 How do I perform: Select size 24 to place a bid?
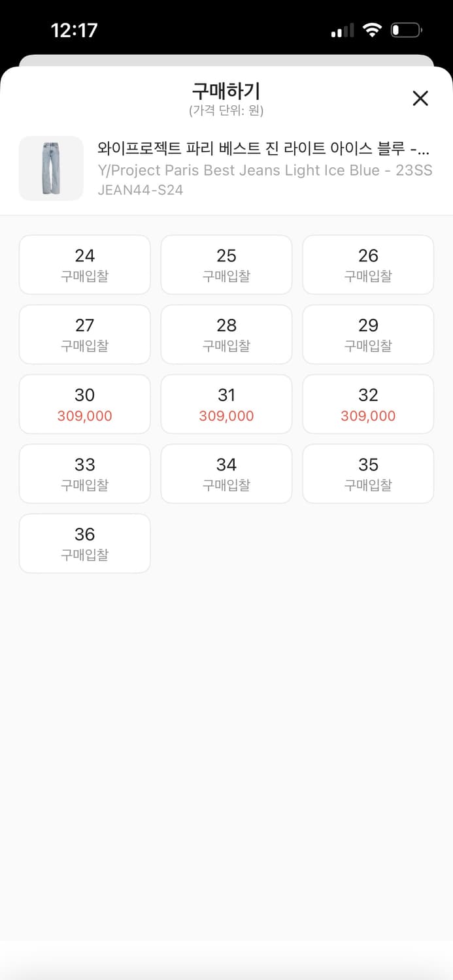point(84,264)
